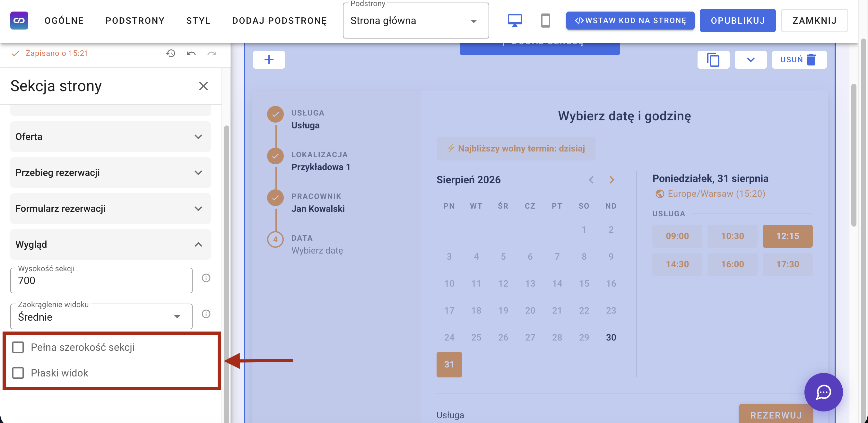868x423 pixels.
Task: Enable Pełna szerokość sekcji checkbox
Action: coord(18,347)
